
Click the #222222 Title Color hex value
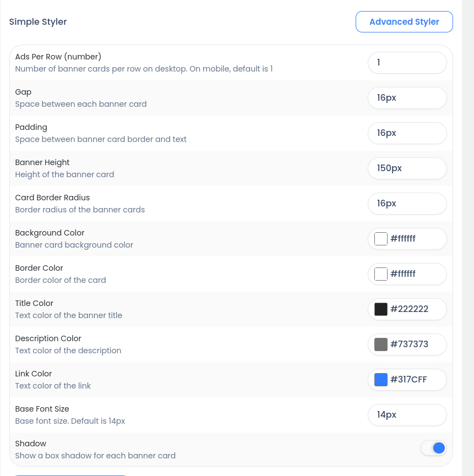[x=409, y=309]
